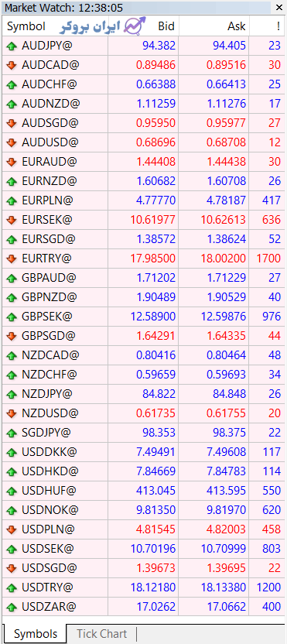Click the Market Watch title bar
This screenshot has width=287, height=644.
[x=136, y=8]
